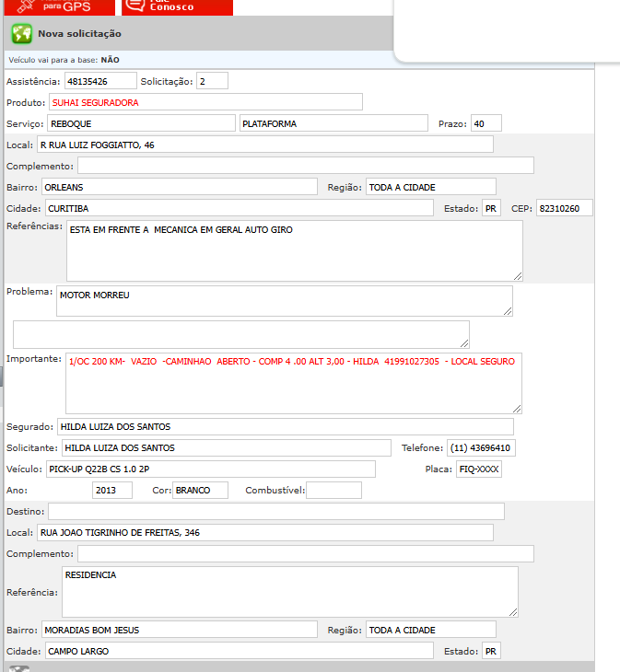Image resolution: width=620 pixels, height=672 pixels.
Task: Click the Ano field 2013
Action: [x=112, y=490]
